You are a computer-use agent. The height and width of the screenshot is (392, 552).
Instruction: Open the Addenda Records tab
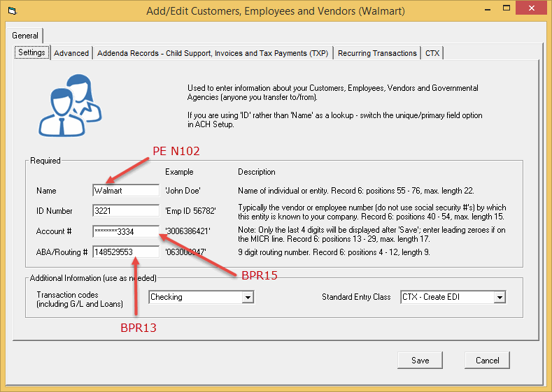coord(213,53)
